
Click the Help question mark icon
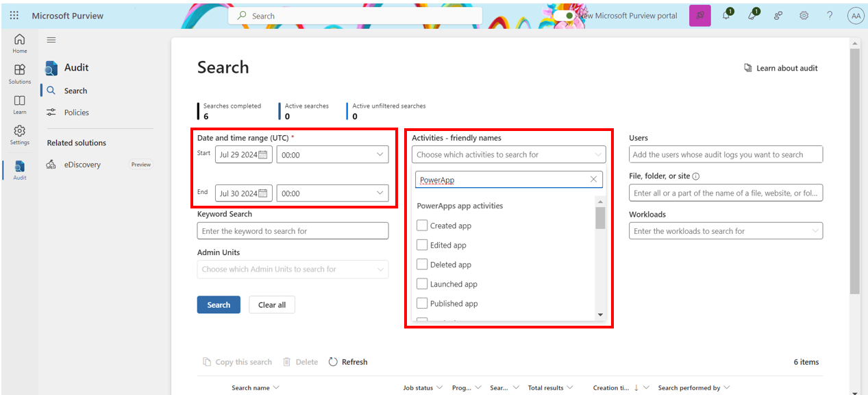pyautogui.click(x=830, y=15)
